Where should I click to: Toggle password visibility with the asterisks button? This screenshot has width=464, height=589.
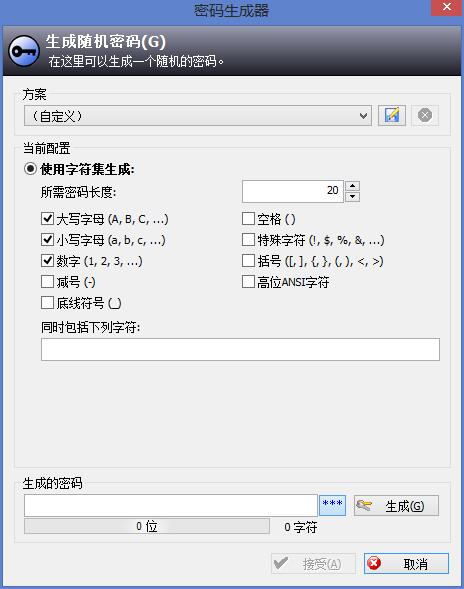332,505
